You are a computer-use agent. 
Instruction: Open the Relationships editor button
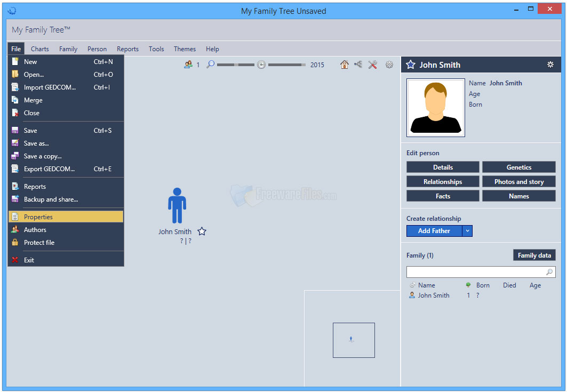[443, 181]
